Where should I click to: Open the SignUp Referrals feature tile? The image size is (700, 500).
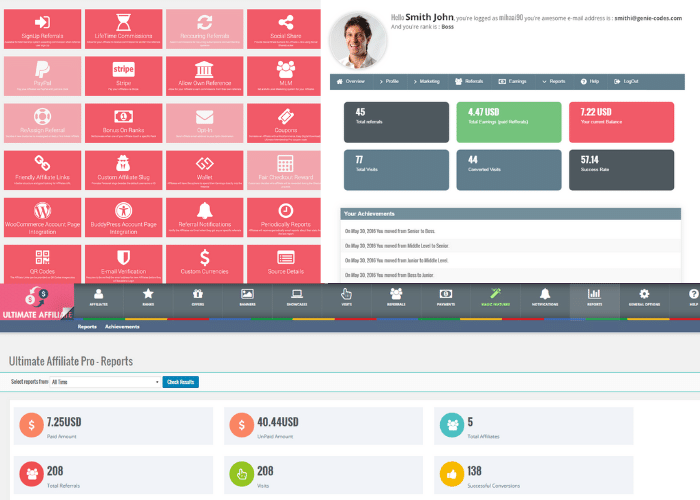pyautogui.click(x=42, y=29)
